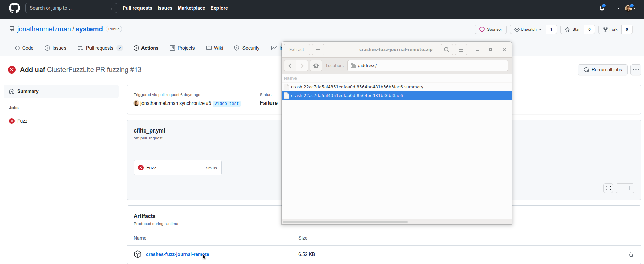
Task: Click the Sponsor button
Action: (x=491, y=29)
